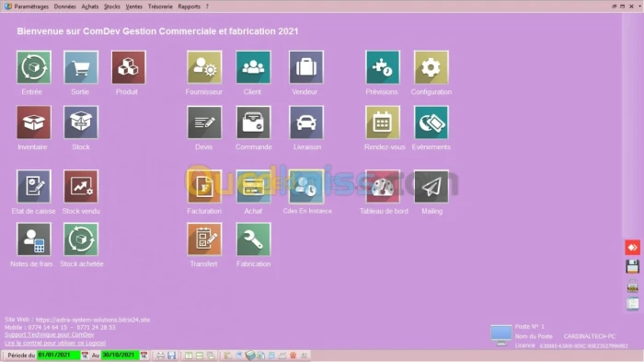Open the ? help menu

click(207, 6)
